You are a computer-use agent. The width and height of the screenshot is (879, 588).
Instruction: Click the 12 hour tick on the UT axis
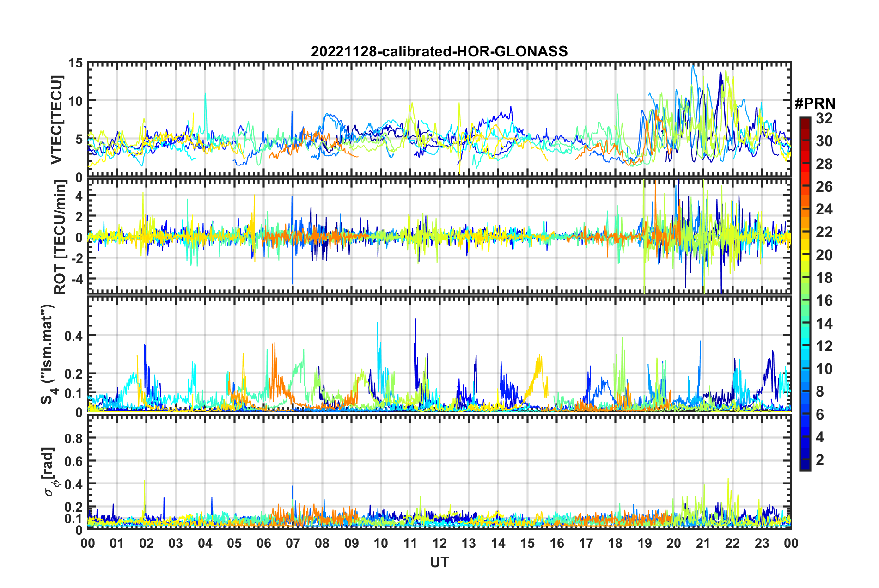439,543
